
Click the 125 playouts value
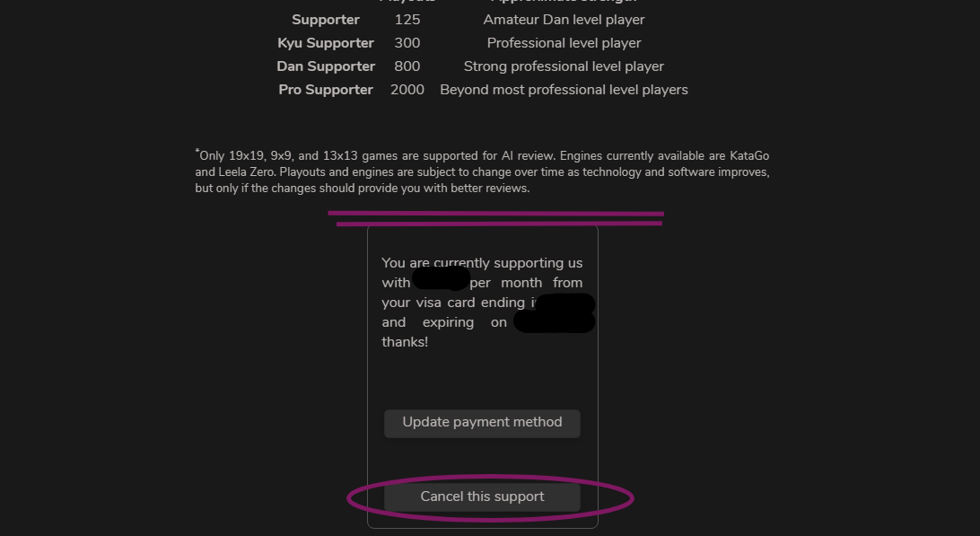coord(407,20)
